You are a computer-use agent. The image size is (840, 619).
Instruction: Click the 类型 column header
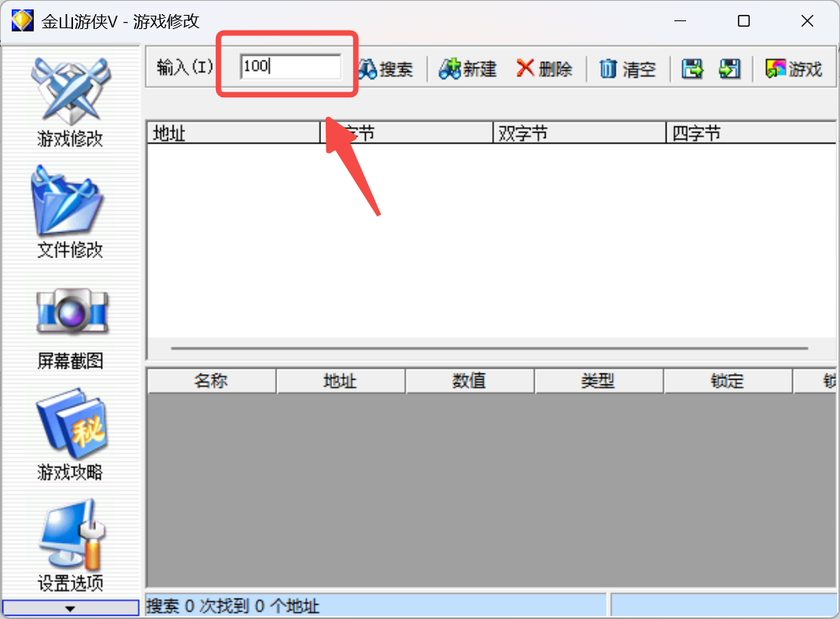click(x=599, y=381)
